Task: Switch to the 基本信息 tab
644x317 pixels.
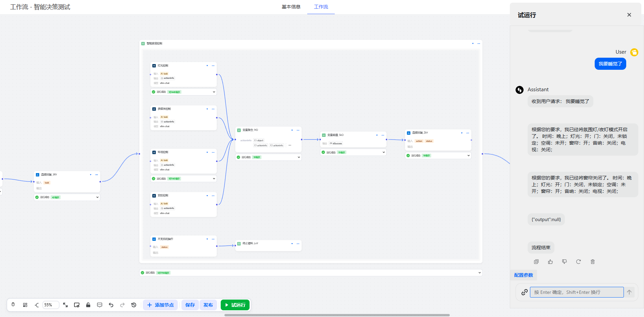Action: point(291,7)
